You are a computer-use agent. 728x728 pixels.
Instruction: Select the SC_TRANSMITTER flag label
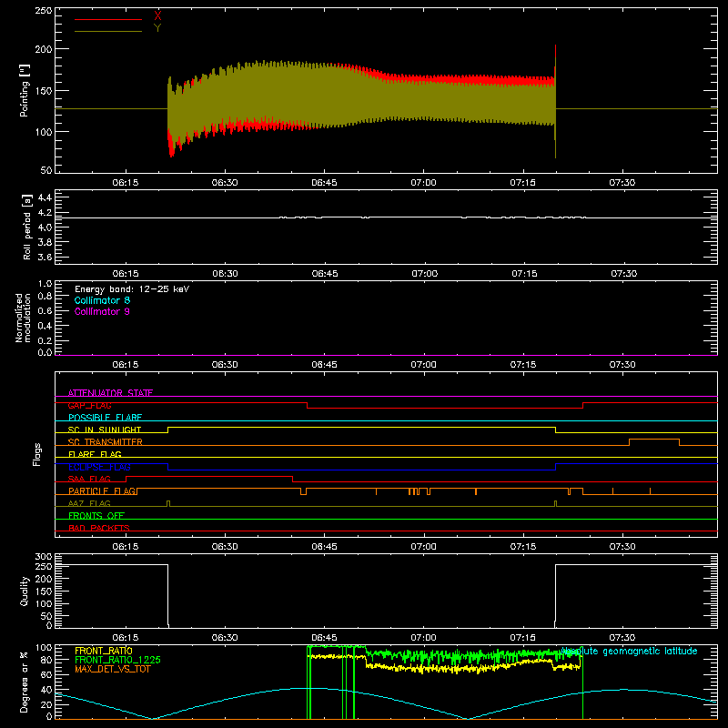(106, 442)
